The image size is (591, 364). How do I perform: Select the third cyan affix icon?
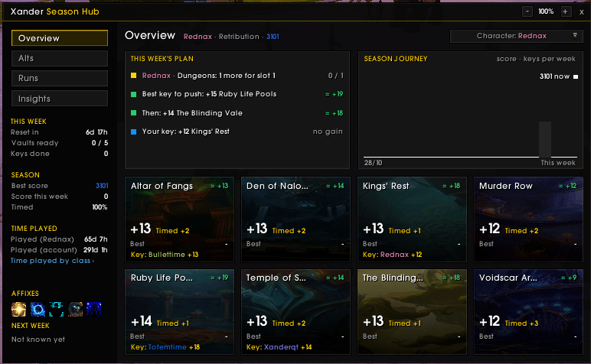tap(56, 310)
